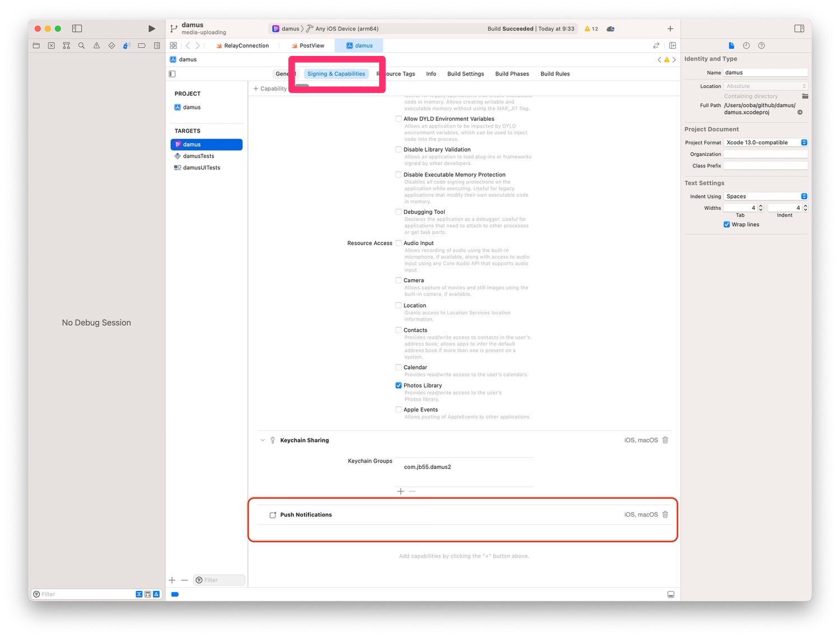Enable Calendar resource access checkbox
This screenshot has width=840, height=638.
tap(399, 368)
